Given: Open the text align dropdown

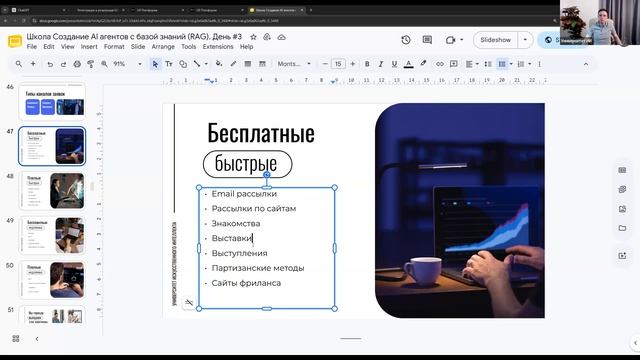Looking at the screenshot, I should coord(472,64).
